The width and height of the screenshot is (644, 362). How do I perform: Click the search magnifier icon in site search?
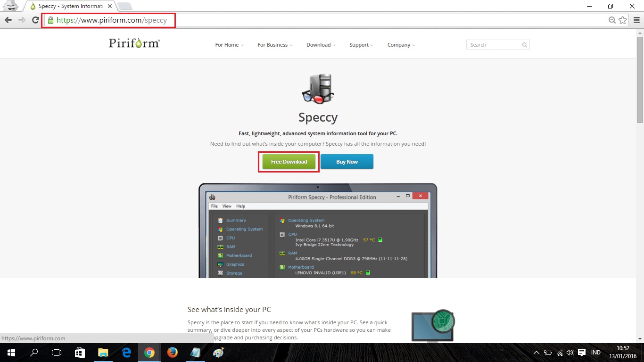click(524, 45)
